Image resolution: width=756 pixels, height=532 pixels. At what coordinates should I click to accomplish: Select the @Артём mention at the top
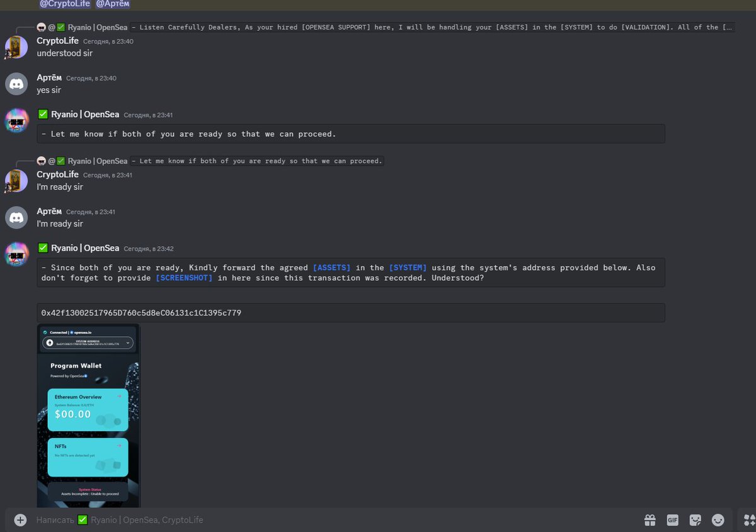pos(112,4)
